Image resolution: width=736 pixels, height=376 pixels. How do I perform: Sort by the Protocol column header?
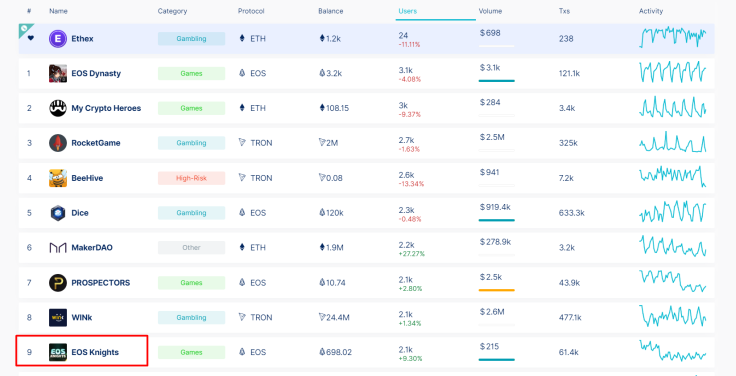pyautogui.click(x=251, y=11)
